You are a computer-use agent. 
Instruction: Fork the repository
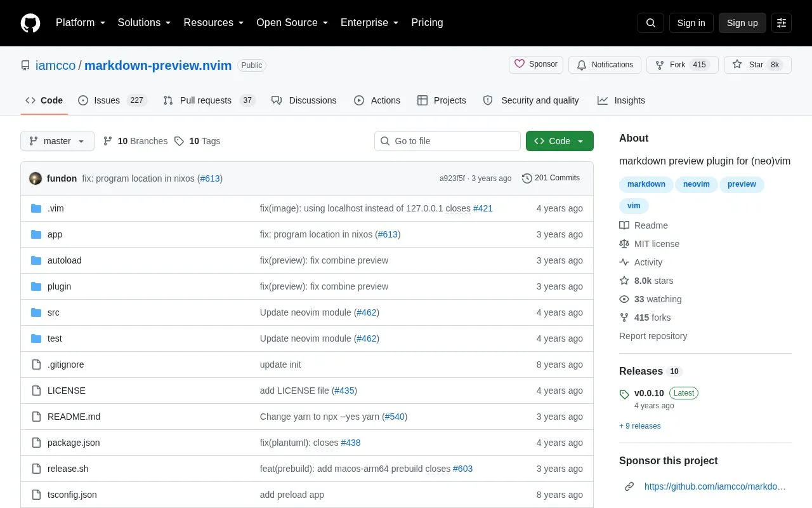pos(683,65)
